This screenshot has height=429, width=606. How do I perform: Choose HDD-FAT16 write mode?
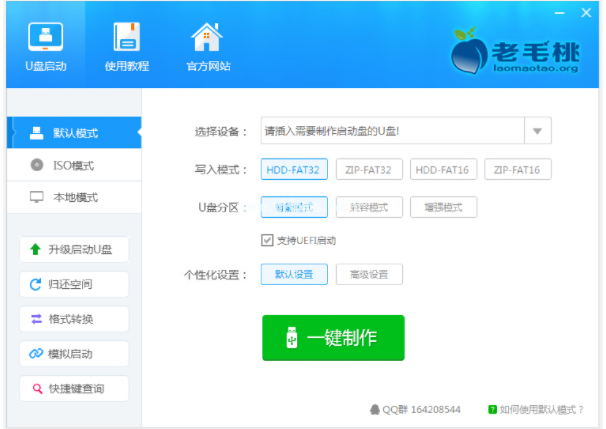[444, 170]
